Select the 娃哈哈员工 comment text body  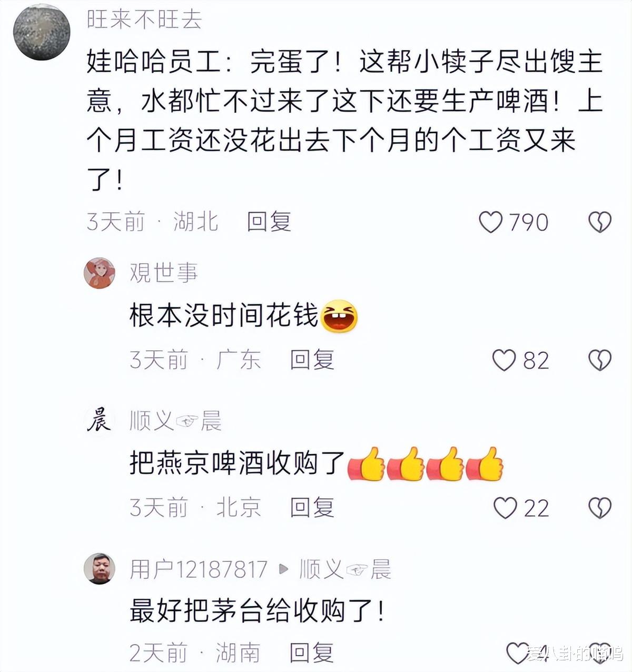345,121
